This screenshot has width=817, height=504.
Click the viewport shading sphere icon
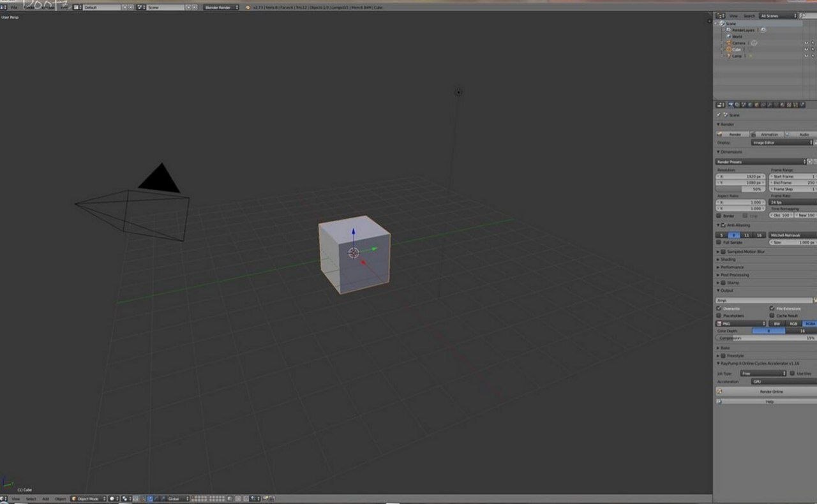click(112, 499)
